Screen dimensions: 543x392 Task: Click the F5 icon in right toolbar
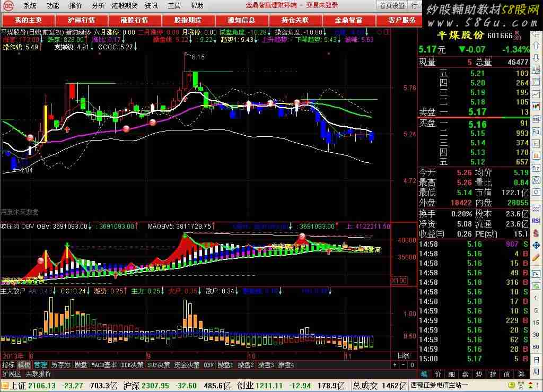pos(536,274)
